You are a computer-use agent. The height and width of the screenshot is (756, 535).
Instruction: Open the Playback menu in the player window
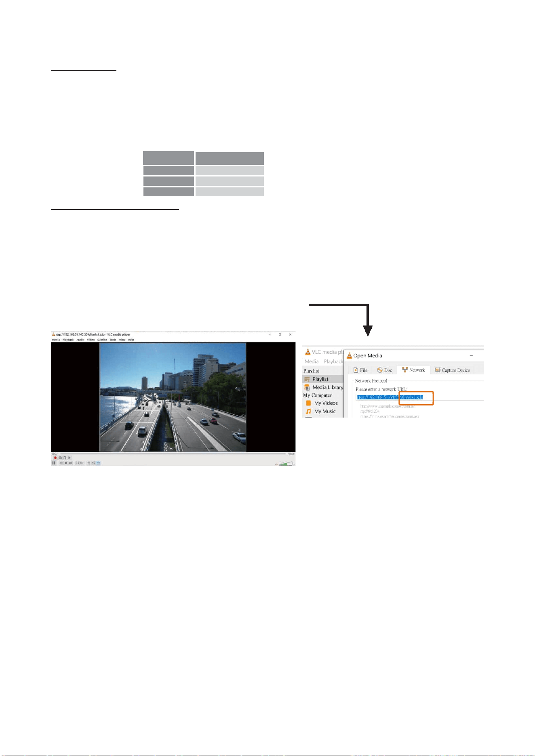click(68, 340)
